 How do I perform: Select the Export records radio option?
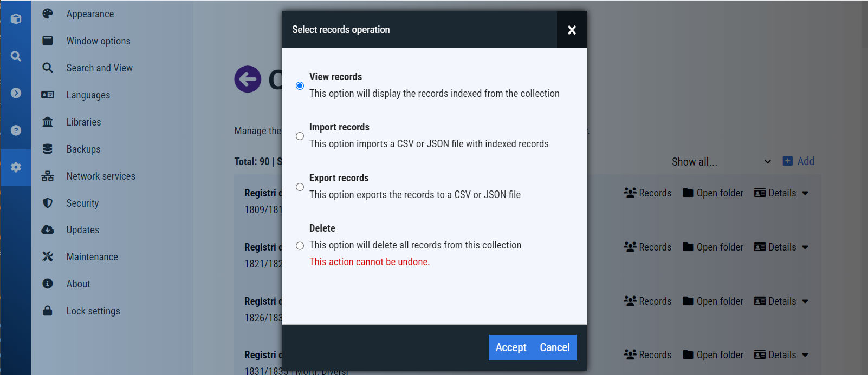tap(300, 187)
